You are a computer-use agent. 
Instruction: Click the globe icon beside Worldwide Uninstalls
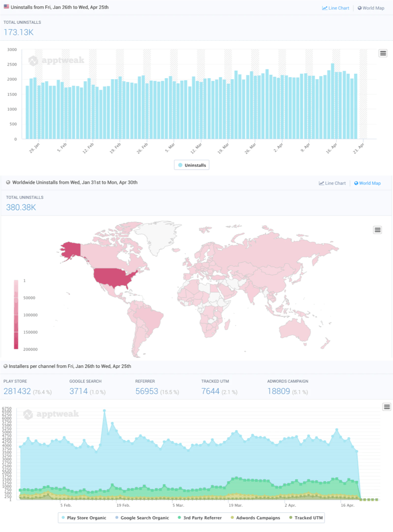[x=8, y=183]
